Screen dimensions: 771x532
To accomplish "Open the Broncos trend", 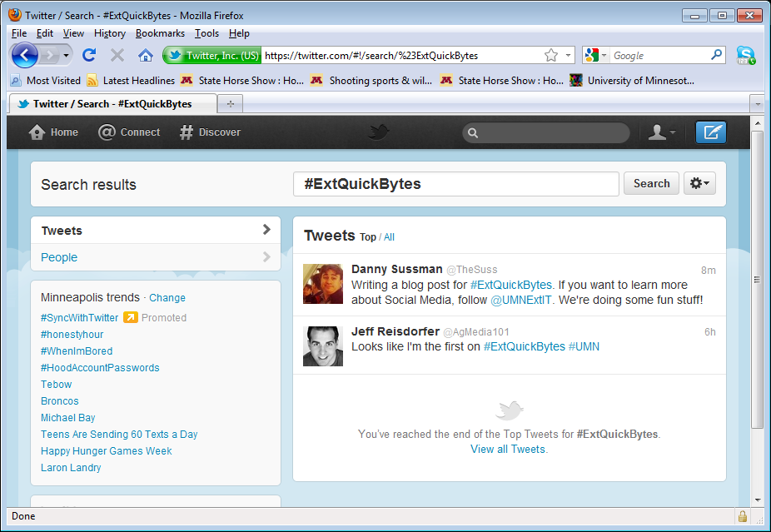I will coord(59,401).
